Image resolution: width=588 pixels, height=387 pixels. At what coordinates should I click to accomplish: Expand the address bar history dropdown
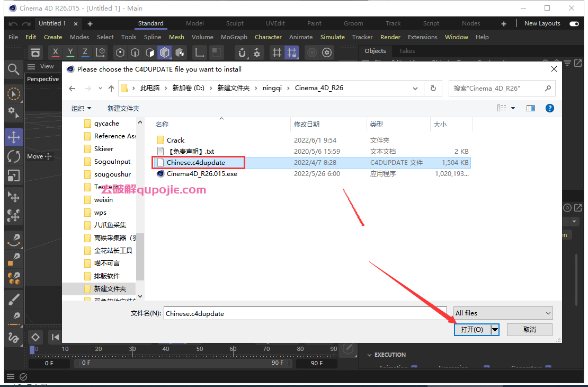pos(415,89)
